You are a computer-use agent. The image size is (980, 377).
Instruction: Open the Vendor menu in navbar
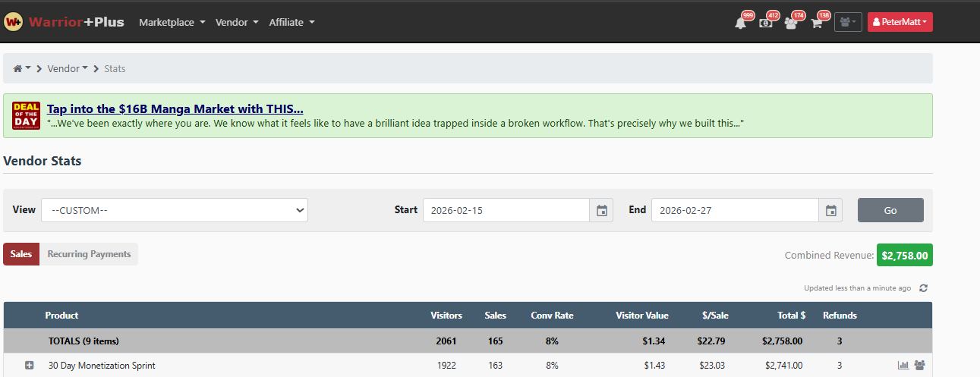[x=237, y=22]
